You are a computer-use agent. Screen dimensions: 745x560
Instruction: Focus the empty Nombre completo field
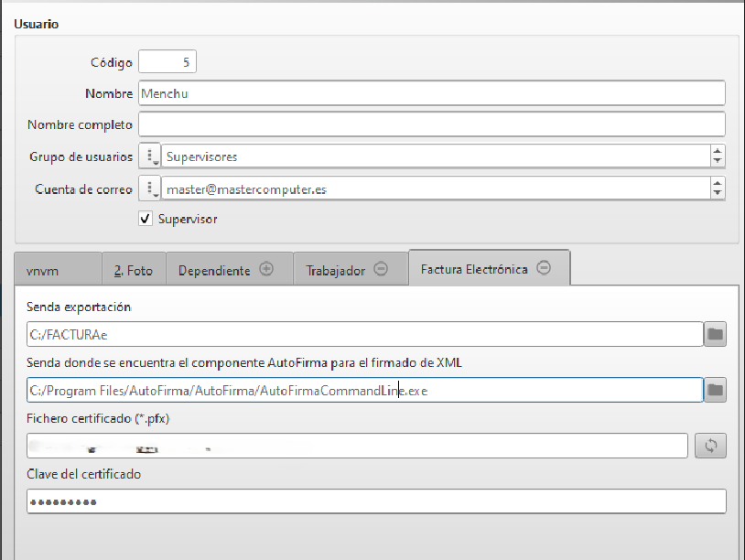point(430,124)
